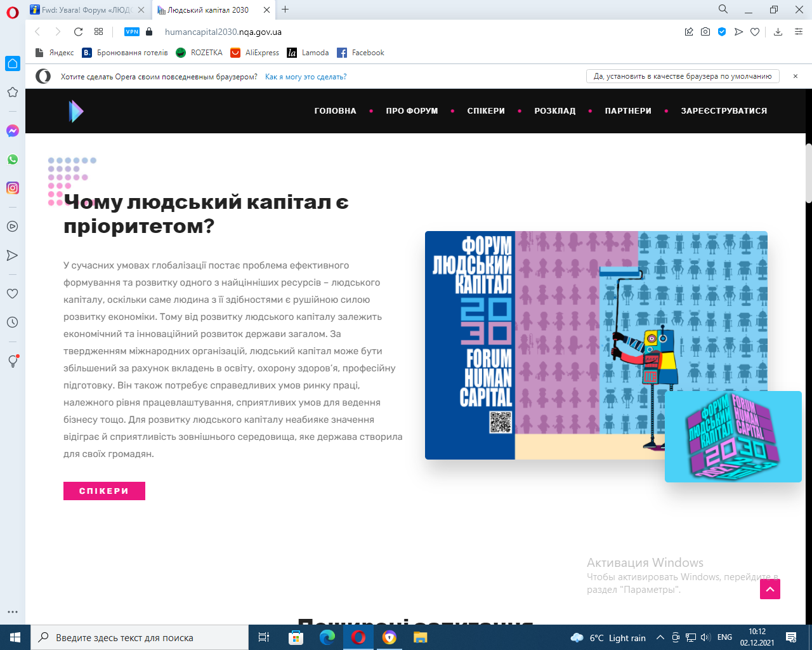Close the 'Людський капітал 2030' tab
Viewport: 812px width, 650px height.
pyautogui.click(x=266, y=10)
